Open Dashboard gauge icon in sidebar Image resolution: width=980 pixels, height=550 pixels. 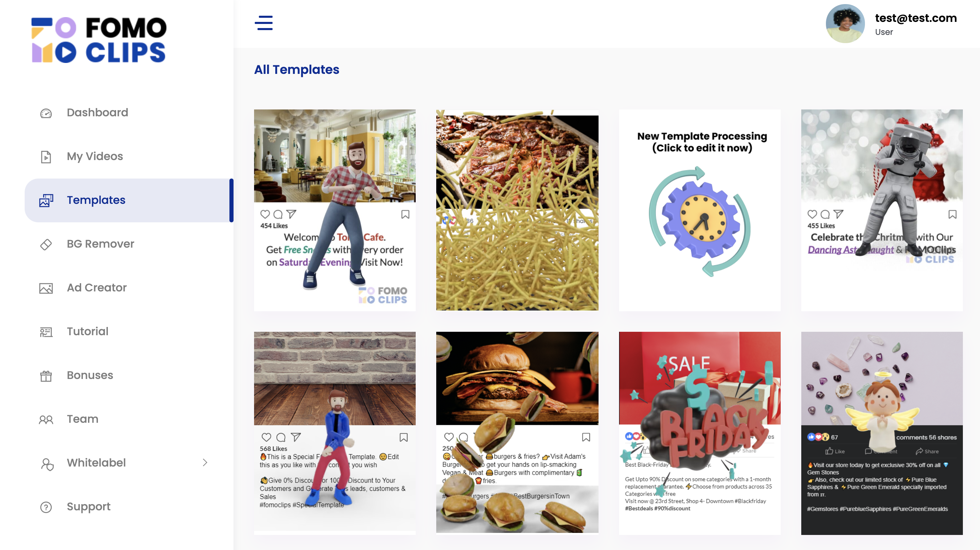46,113
